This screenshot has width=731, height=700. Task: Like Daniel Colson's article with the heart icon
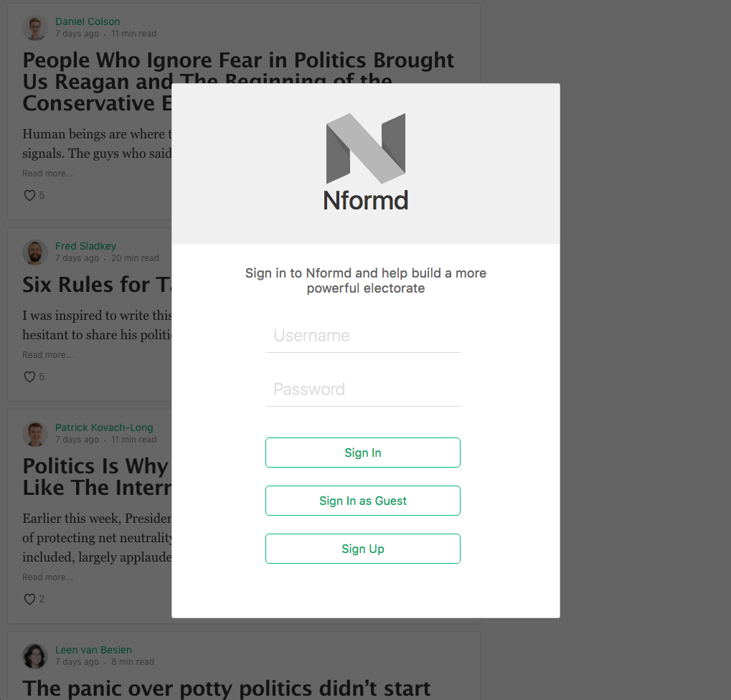[30, 195]
